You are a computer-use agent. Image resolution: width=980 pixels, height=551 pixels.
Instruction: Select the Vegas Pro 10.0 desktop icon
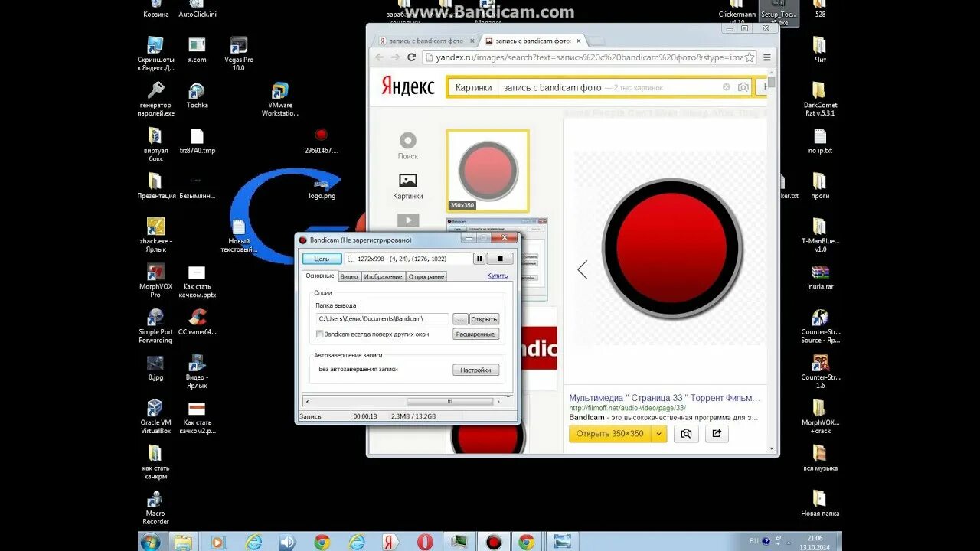coord(238,54)
